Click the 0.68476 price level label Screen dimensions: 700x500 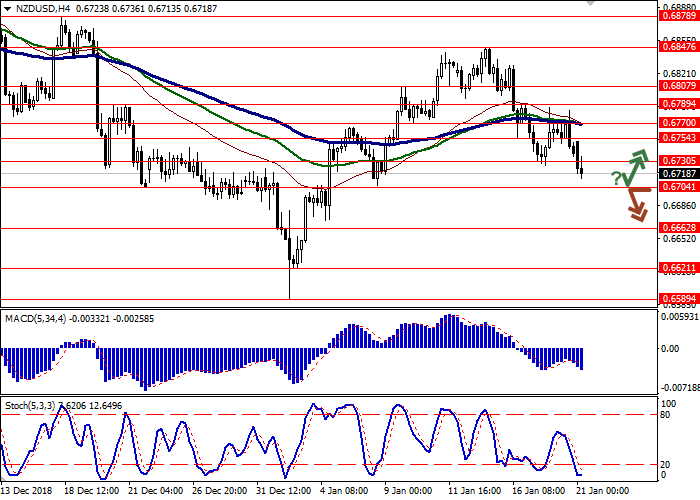[x=677, y=47]
